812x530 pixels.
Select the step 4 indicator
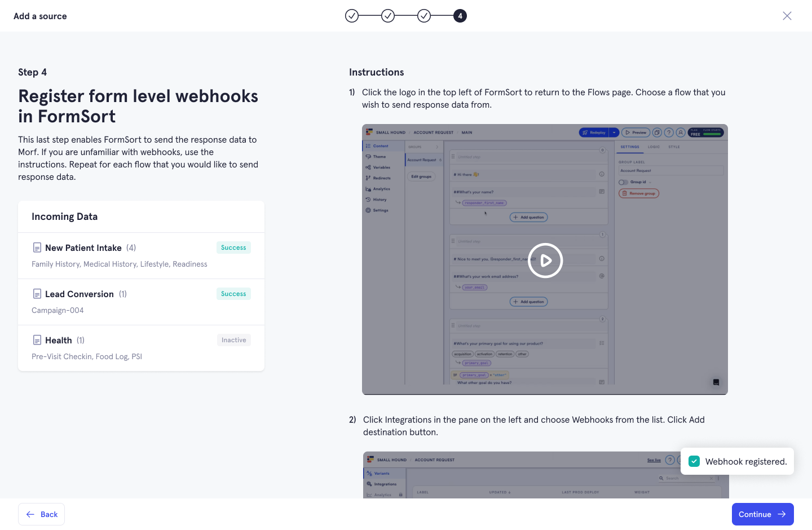(x=460, y=16)
